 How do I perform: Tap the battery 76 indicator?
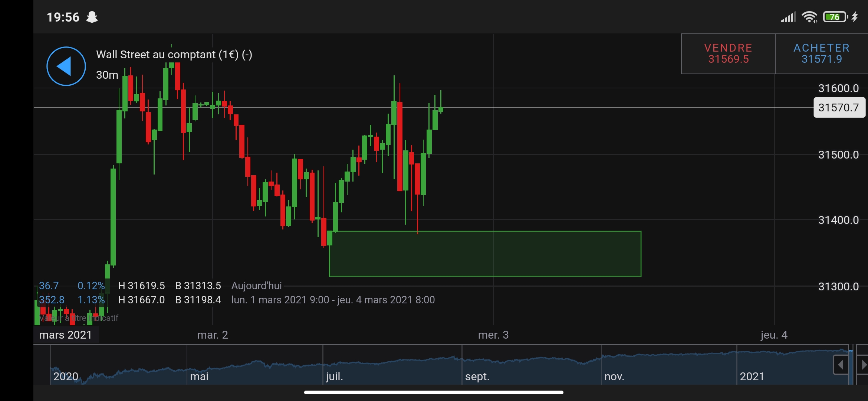click(x=835, y=17)
